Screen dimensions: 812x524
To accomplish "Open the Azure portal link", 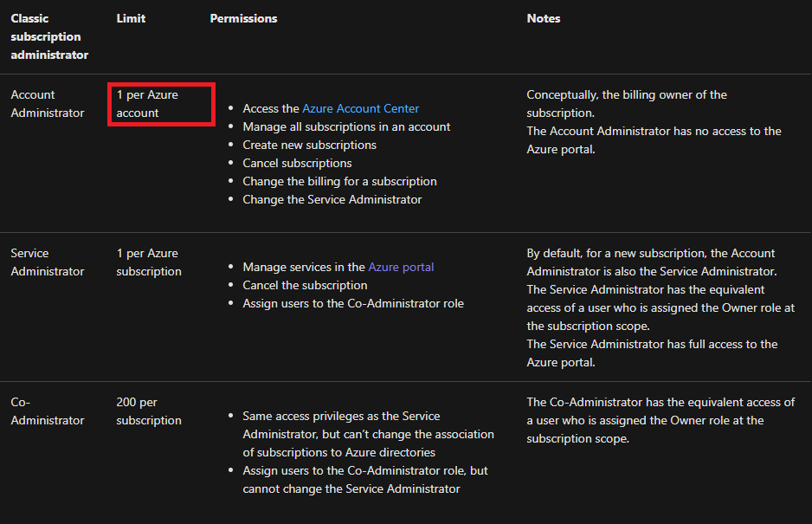I will (401, 267).
